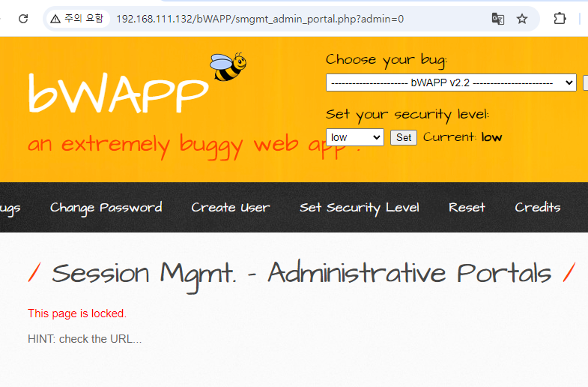Choose Reset in the navigation bar

(467, 208)
